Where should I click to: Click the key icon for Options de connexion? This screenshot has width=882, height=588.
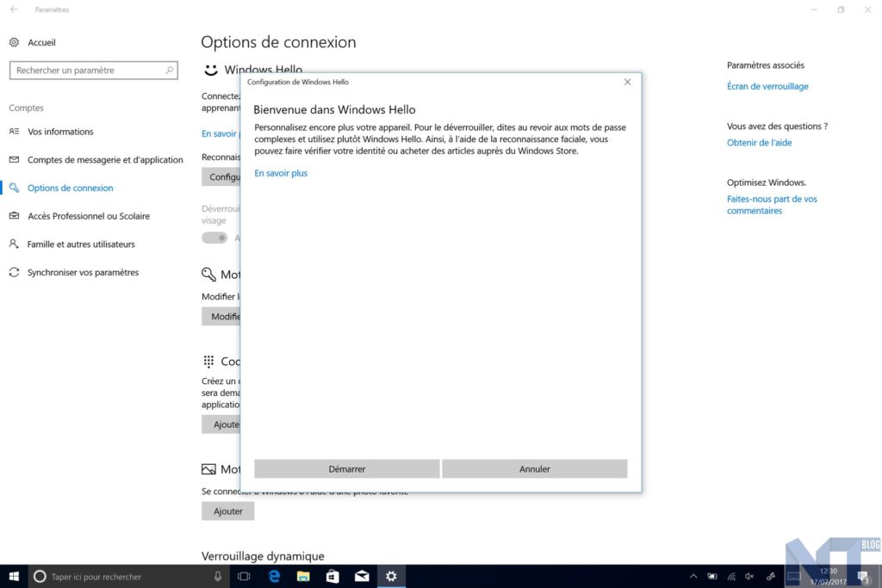click(x=14, y=188)
